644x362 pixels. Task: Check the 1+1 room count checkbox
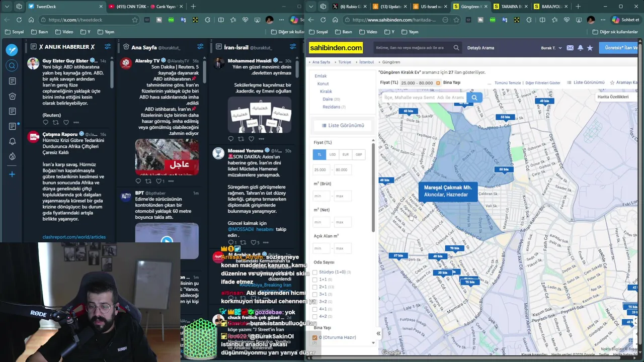point(315,280)
